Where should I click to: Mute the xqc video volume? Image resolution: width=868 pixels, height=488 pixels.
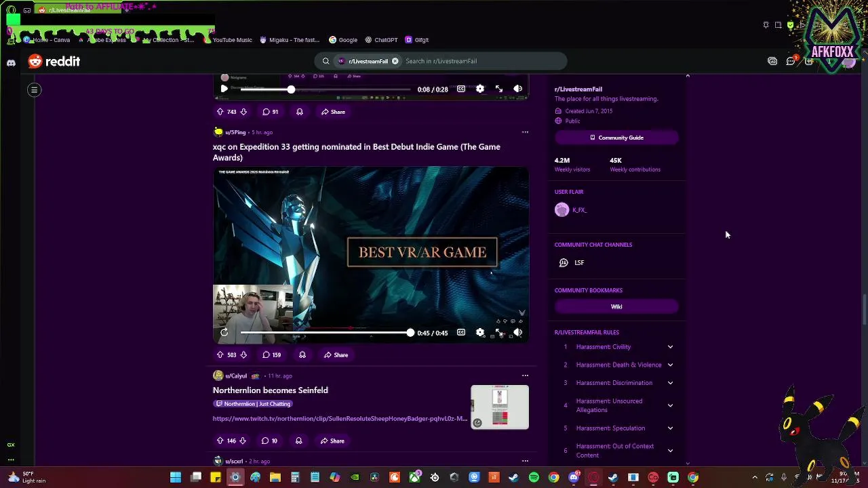(518, 332)
